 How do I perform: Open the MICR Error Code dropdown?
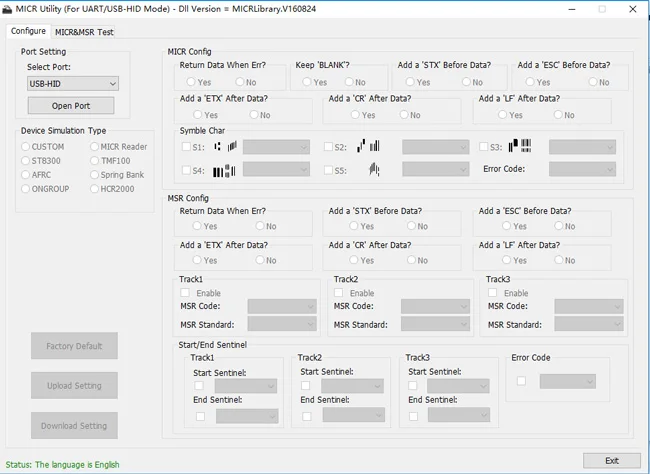coord(581,170)
